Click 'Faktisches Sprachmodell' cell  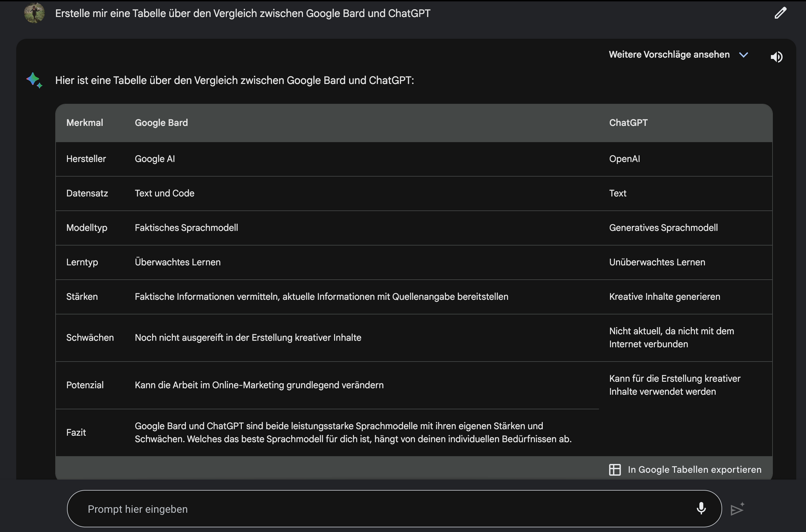click(186, 228)
